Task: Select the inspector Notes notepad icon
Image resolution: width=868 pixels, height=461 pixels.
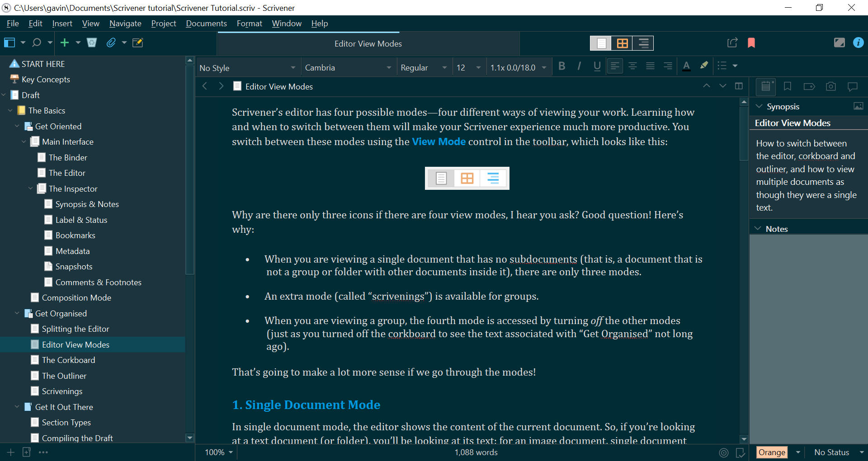Action: click(x=766, y=86)
